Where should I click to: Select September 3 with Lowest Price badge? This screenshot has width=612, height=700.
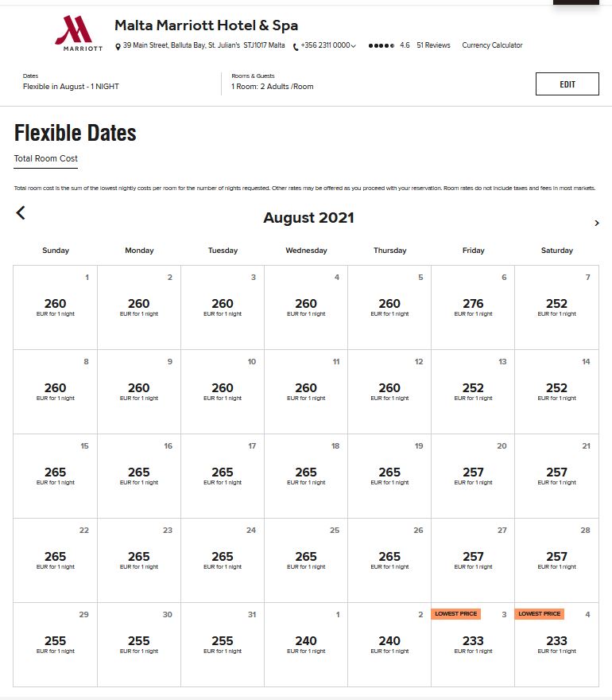(473, 644)
